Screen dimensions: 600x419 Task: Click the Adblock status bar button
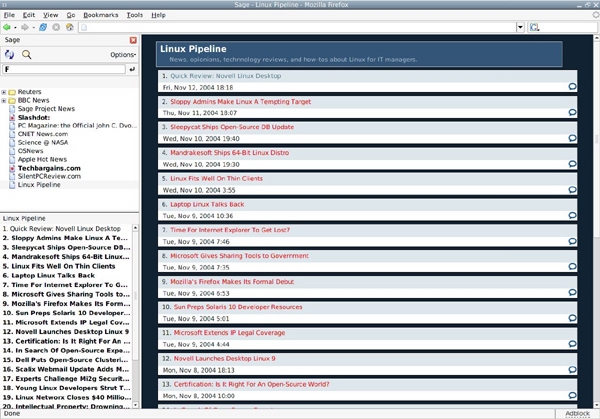coord(577,413)
